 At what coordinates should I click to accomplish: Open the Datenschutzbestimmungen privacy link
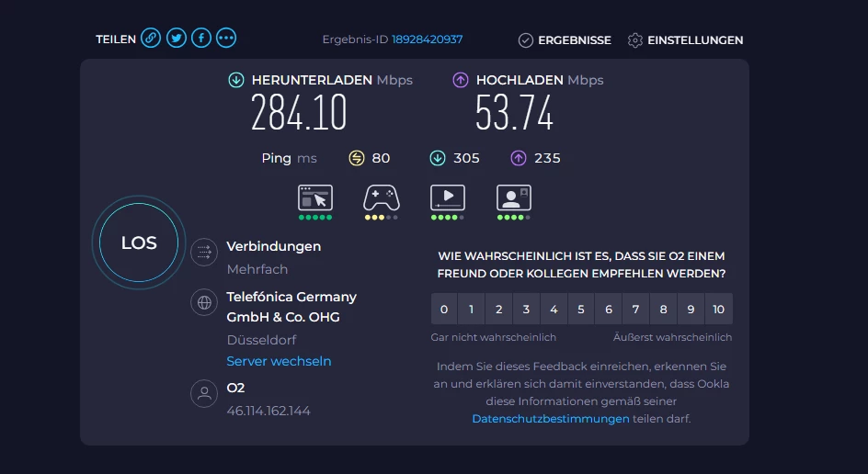(551, 418)
